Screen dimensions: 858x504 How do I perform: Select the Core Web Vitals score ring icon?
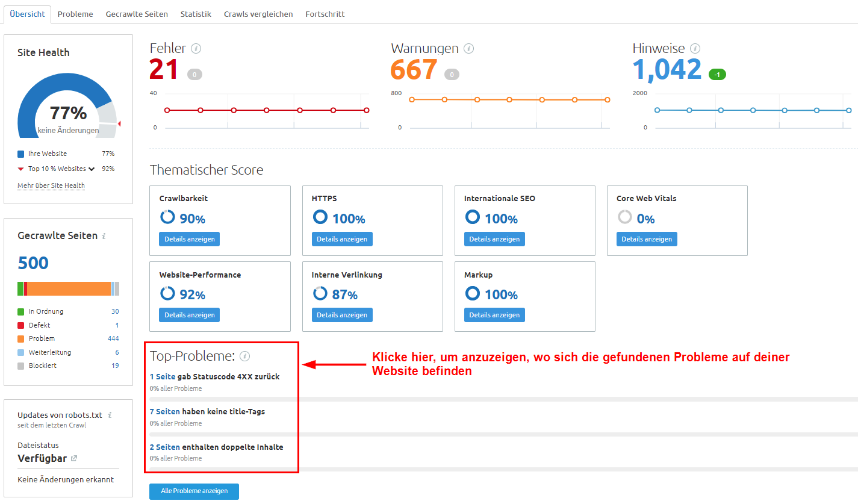pos(625,217)
